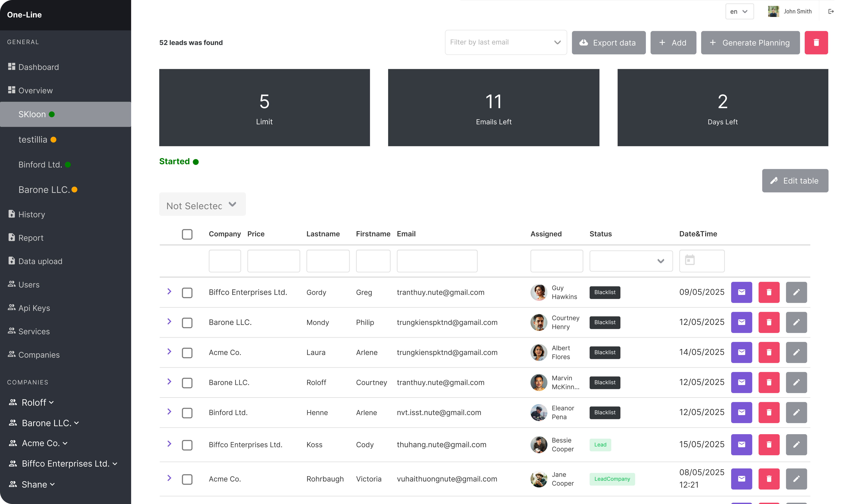
Task: Click the logout icon beside John Smith
Action: tap(831, 12)
